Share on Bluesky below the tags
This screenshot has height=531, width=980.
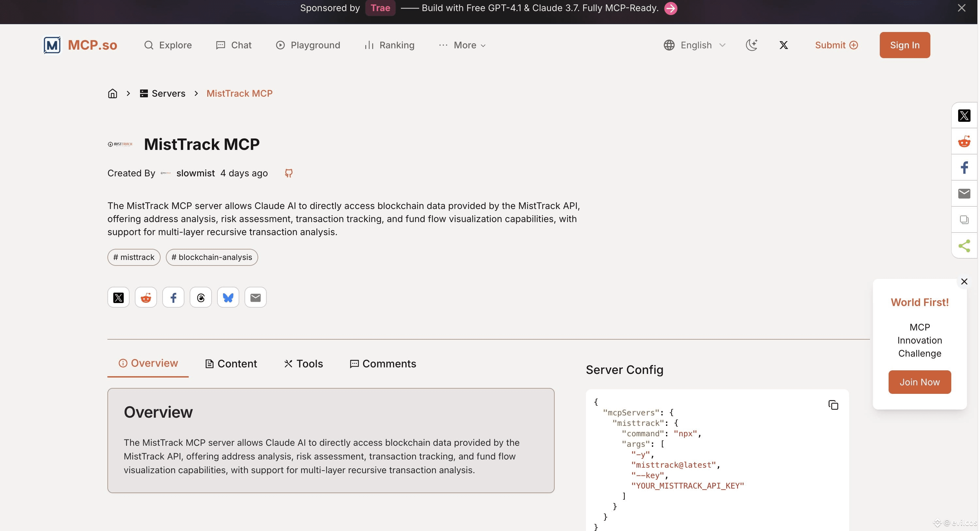tap(228, 297)
